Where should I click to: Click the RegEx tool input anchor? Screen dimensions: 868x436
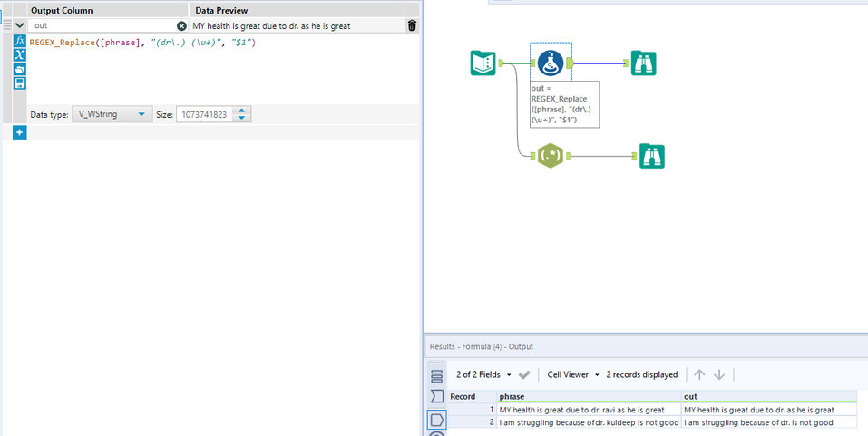tap(532, 156)
